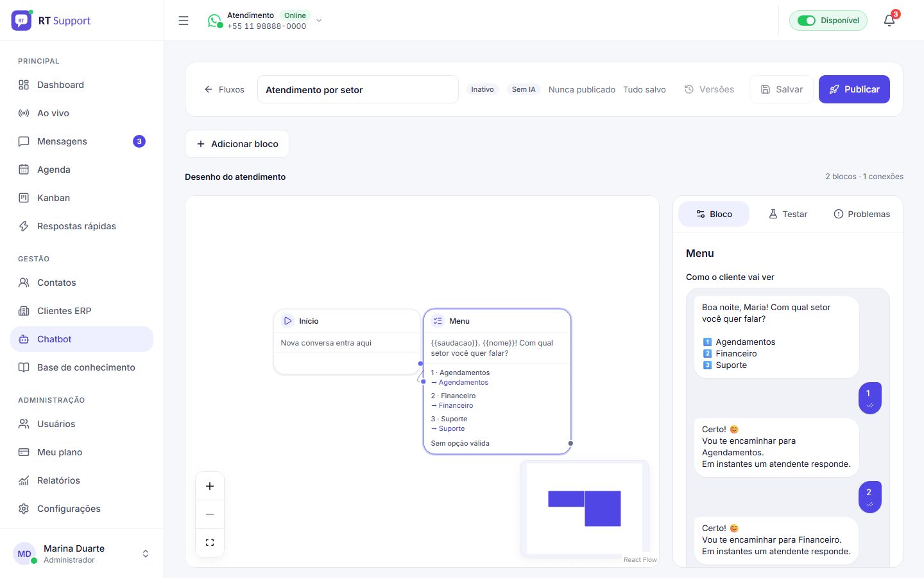Open Usuários page
The image size is (924, 578).
pyautogui.click(x=82, y=424)
